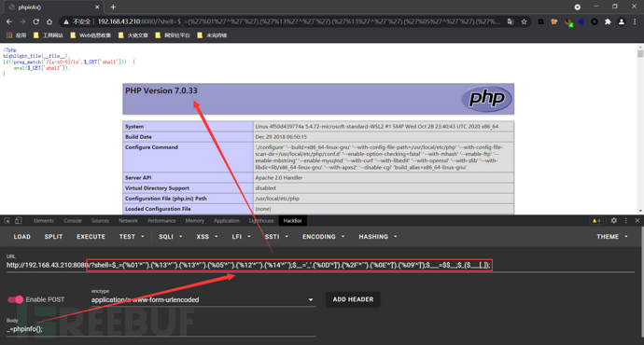Switch to the Elements tab
Screen dimensions: 644x345
[x=44, y=221]
